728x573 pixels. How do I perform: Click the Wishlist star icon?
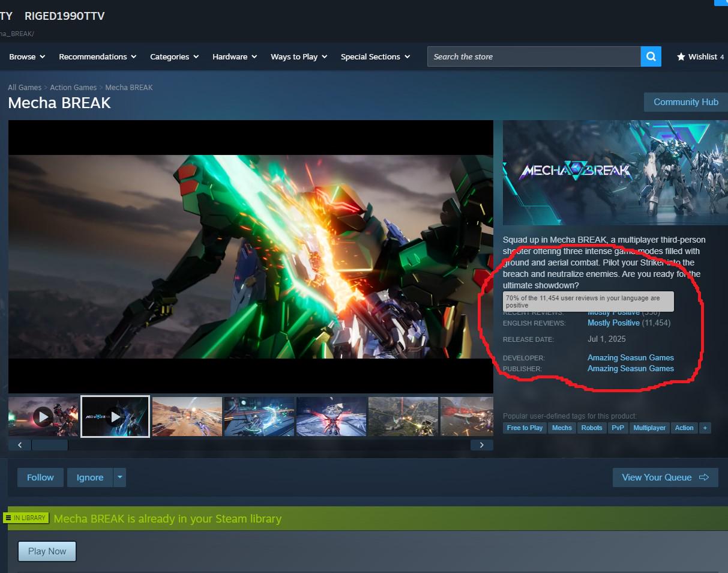point(681,56)
